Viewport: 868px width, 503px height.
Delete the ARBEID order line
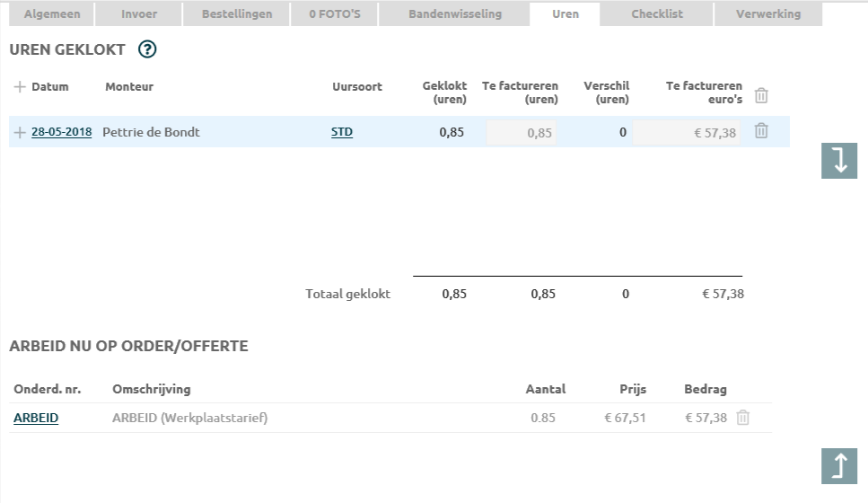pyautogui.click(x=742, y=418)
